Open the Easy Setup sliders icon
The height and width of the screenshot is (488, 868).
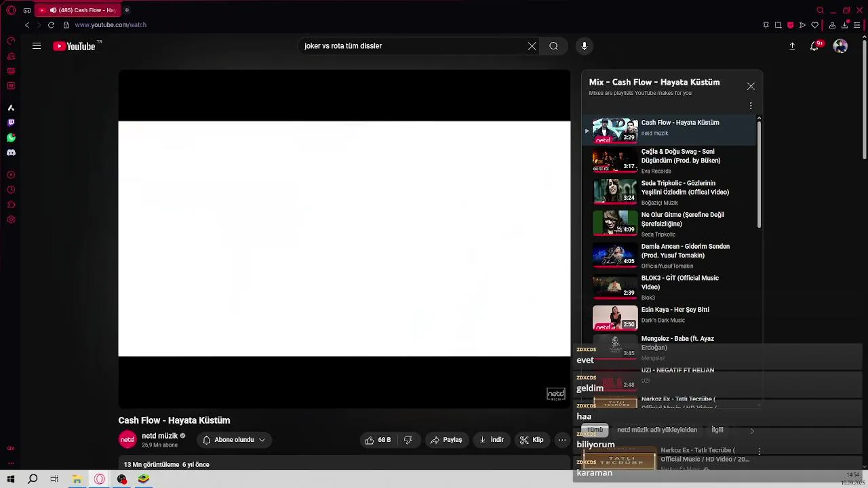(857, 25)
